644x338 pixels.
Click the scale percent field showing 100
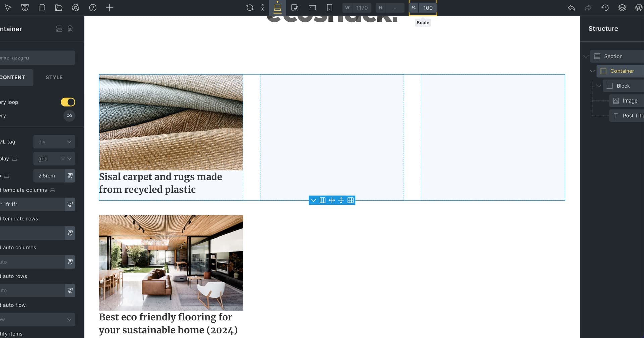coord(428,8)
